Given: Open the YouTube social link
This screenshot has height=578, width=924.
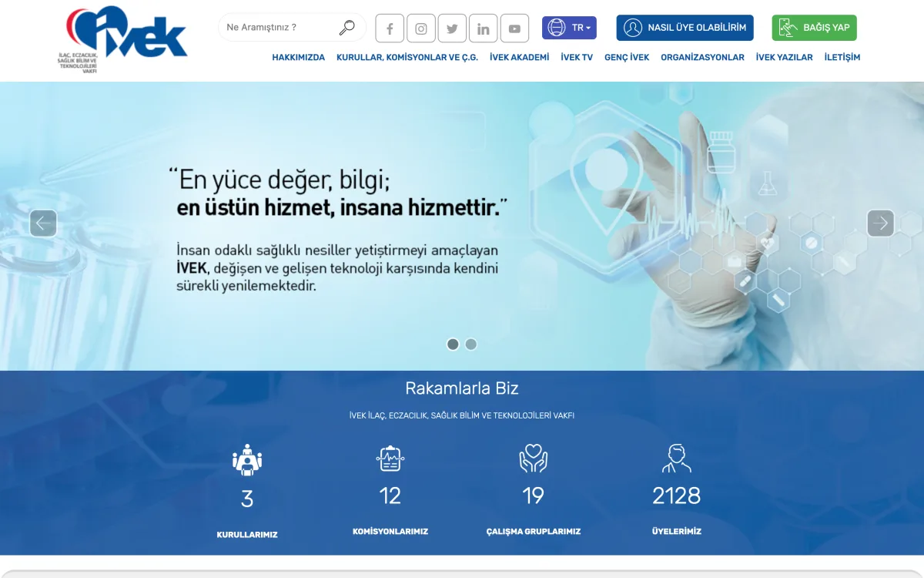Looking at the screenshot, I should (x=514, y=29).
